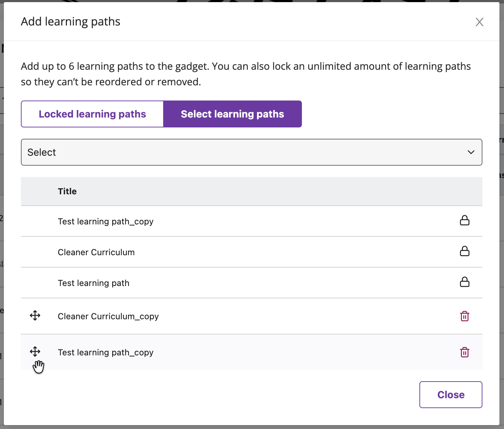The height and width of the screenshot is (429, 504).
Task: Click lock icon for first Test learning path_copy
Action: coord(464,221)
